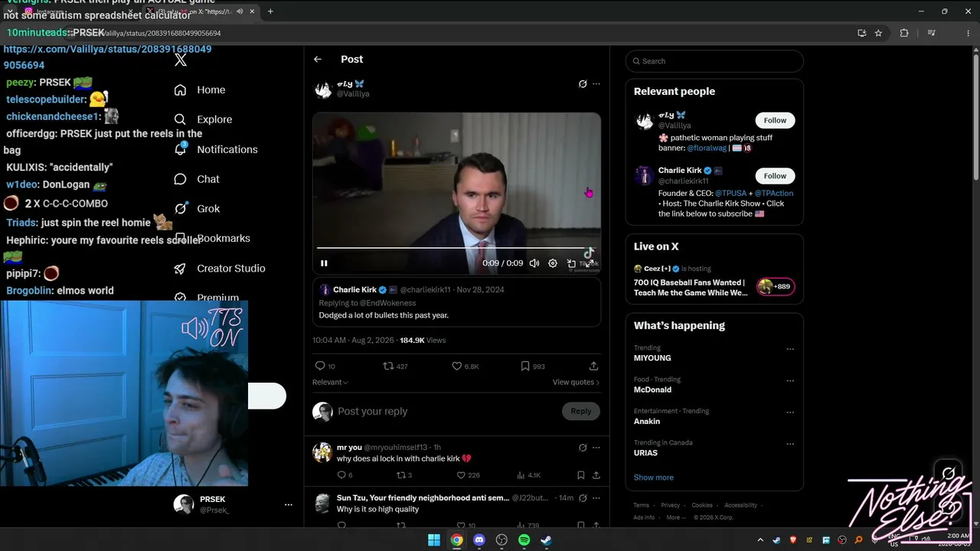
Task: Open PRSEK account menu dots
Action: [x=289, y=505]
